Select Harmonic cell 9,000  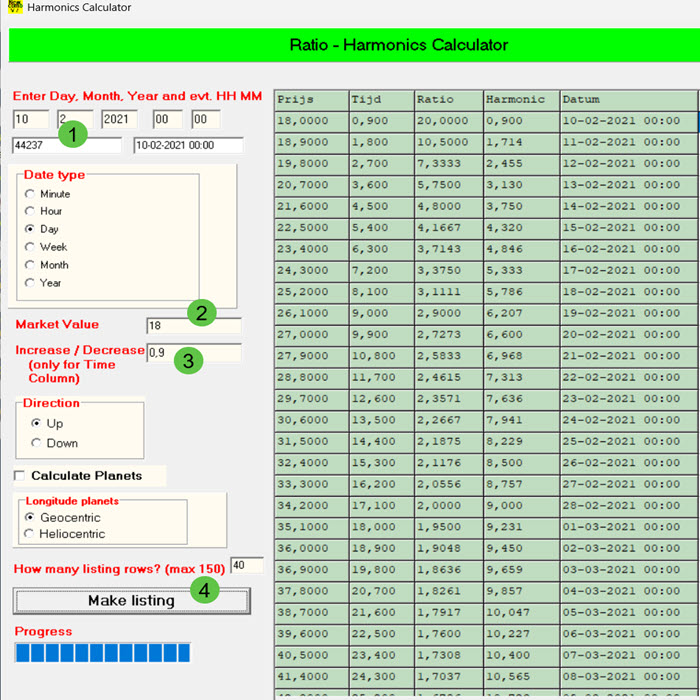pyautogui.click(x=521, y=506)
